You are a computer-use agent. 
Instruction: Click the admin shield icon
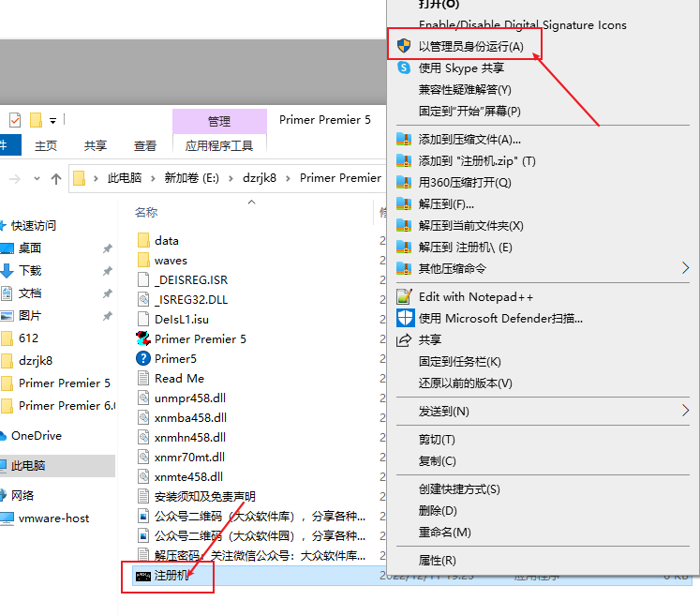[404, 46]
